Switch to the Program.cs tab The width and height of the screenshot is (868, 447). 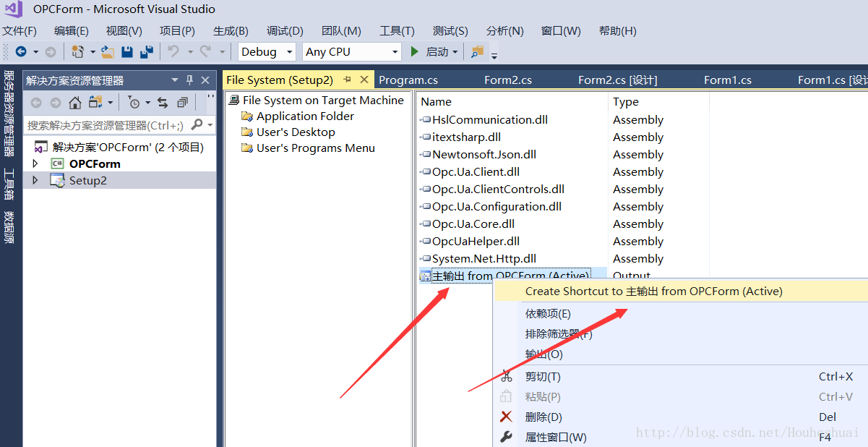[408, 80]
